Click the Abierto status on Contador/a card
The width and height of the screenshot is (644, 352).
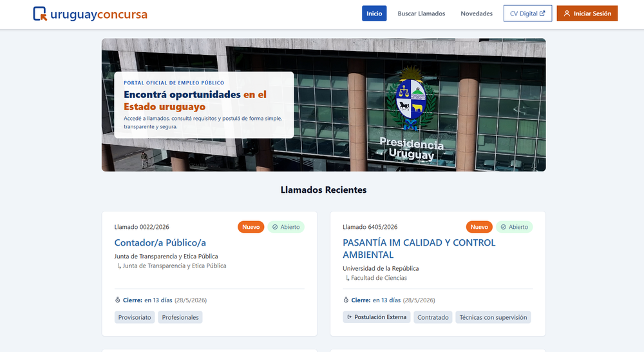(286, 227)
